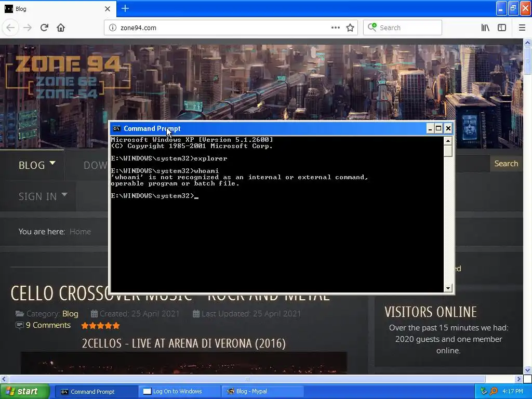532x399 pixels.
Task: Click the Command Prompt title bar icon
Action: [x=116, y=129]
